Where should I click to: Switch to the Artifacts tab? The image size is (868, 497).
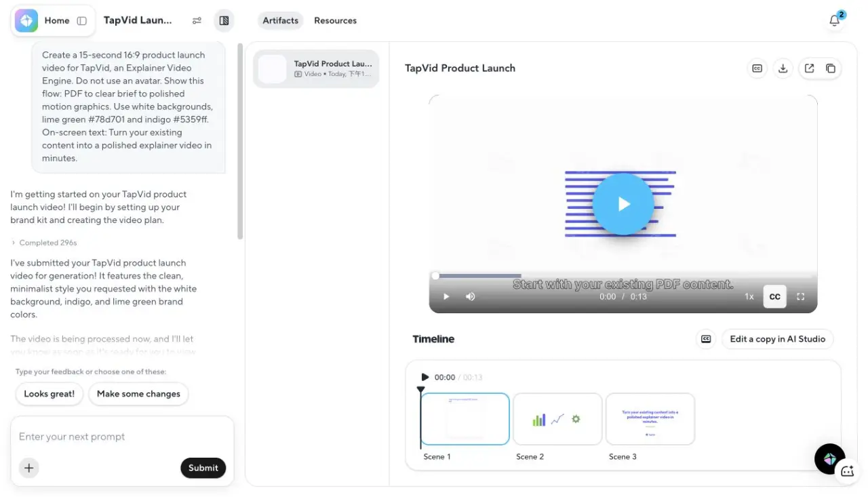[x=281, y=20]
